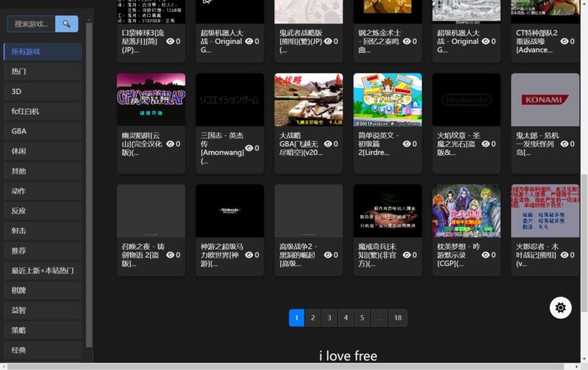Open 火焰纹章 Nintendo logo thumbnail
This screenshot has height=370, width=588.
coord(467,100)
